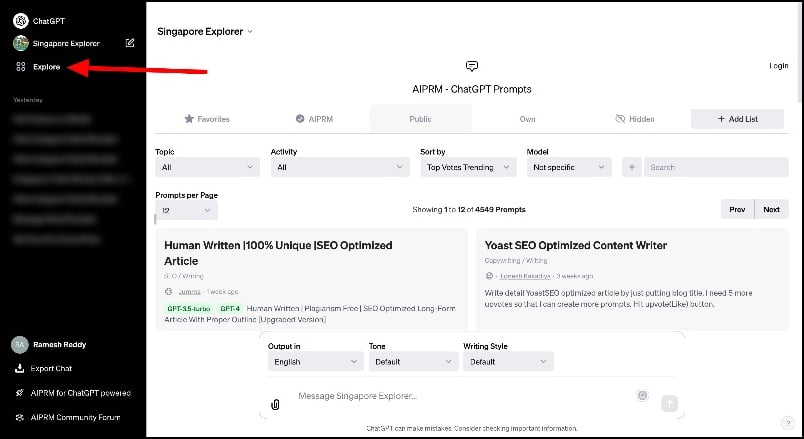Image resolution: width=804 pixels, height=439 pixels.
Task: Click the Explore grid icon
Action: click(21, 67)
